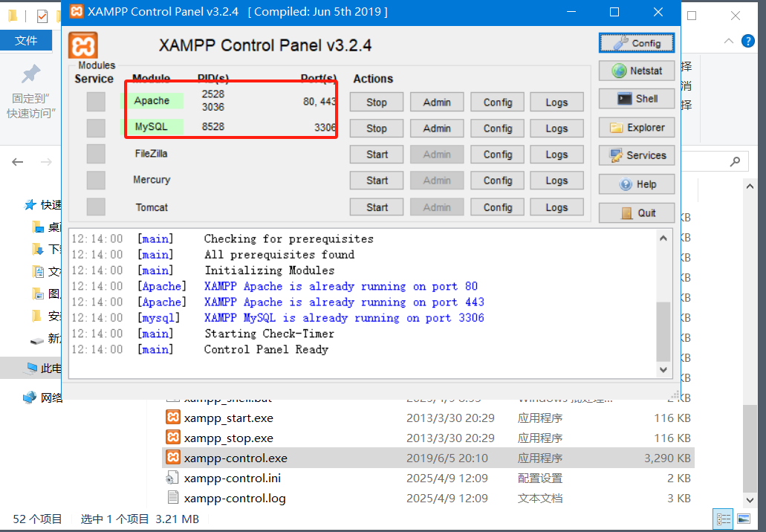
Task: Select xampp-control.log file icon
Action: click(x=173, y=498)
